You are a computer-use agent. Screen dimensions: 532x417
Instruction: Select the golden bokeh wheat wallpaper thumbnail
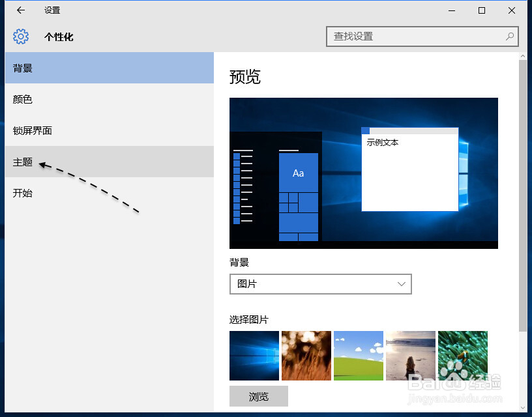(306, 355)
